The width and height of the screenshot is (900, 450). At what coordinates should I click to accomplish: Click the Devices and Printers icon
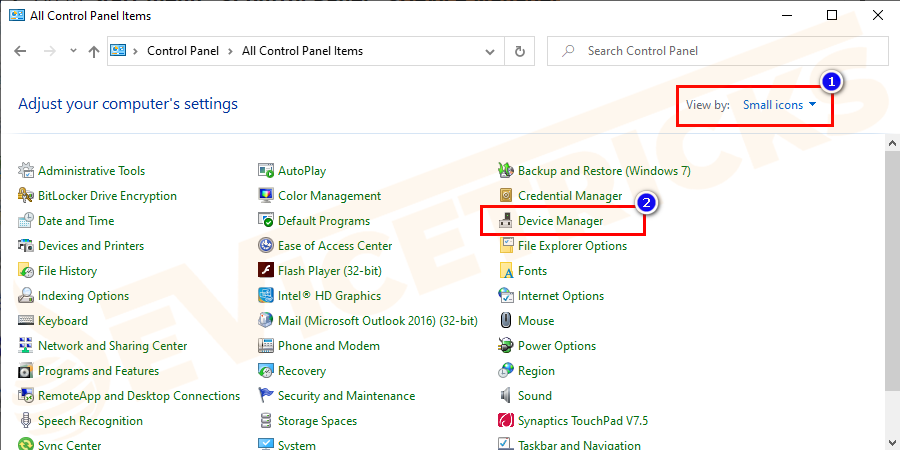click(26, 246)
